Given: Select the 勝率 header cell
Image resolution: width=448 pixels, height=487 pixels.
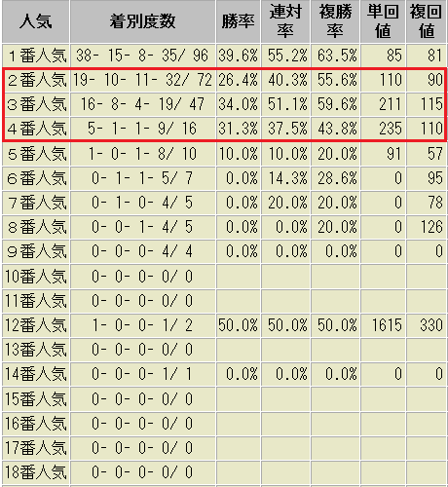Looking at the screenshot, I should click(x=238, y=21).
